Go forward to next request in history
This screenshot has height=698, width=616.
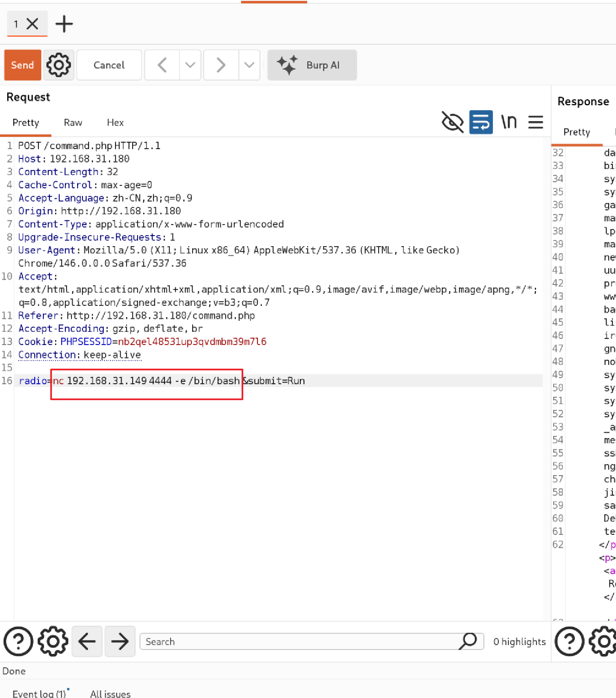(221, 65)
